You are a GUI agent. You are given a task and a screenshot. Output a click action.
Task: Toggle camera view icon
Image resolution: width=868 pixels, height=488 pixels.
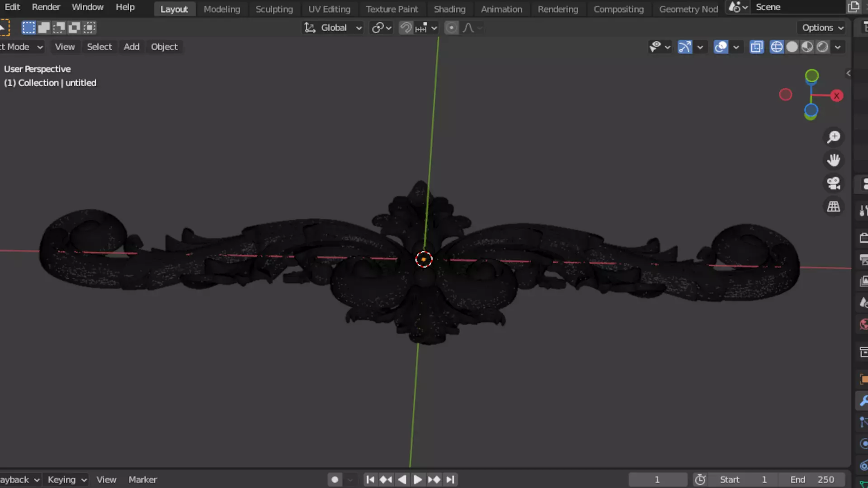point(833,183)
